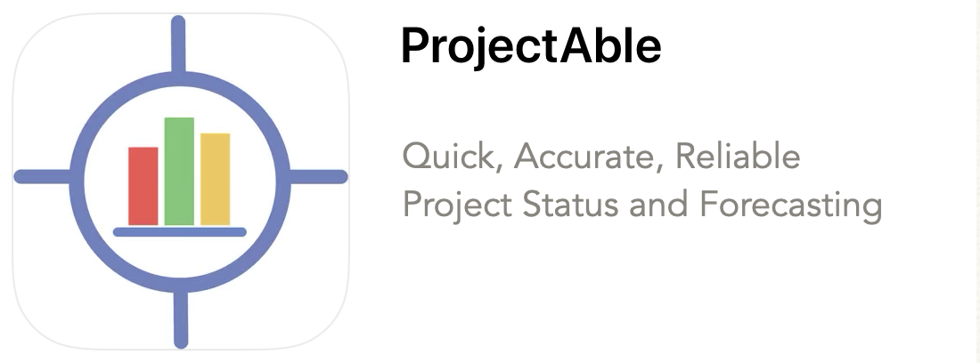The height and width of the screenshot is (363, 980).
Task: Click the blue baseline under the bars
Action: point(180,232)
